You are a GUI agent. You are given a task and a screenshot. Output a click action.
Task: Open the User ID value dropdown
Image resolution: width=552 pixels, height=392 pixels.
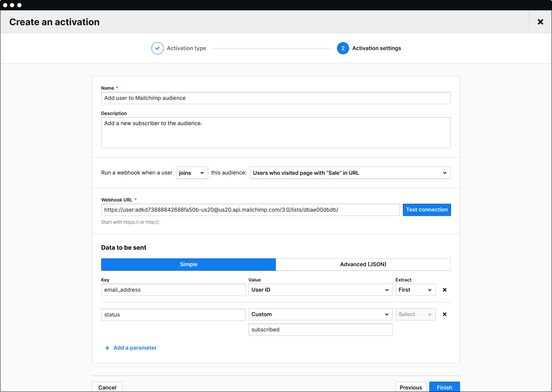tap(320, 290)
